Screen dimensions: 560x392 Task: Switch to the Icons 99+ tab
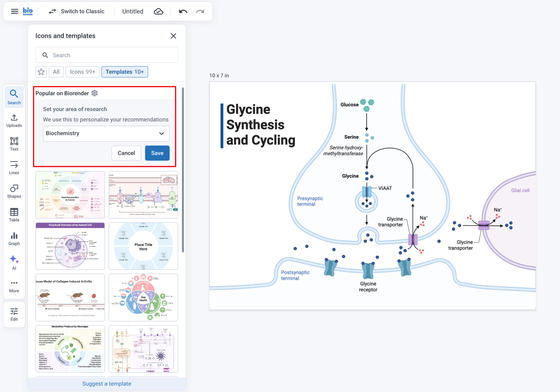82,72
